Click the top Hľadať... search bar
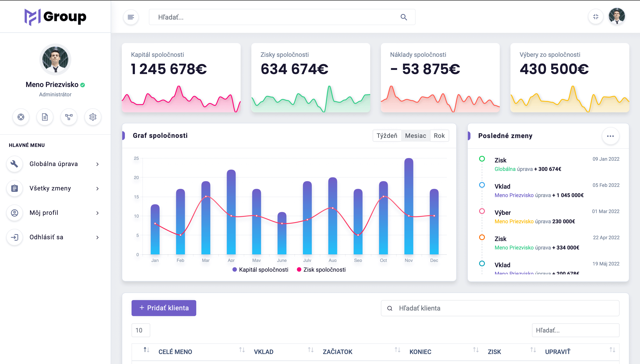The height and width of the screenshot is (364, 640). click(282, 17)
